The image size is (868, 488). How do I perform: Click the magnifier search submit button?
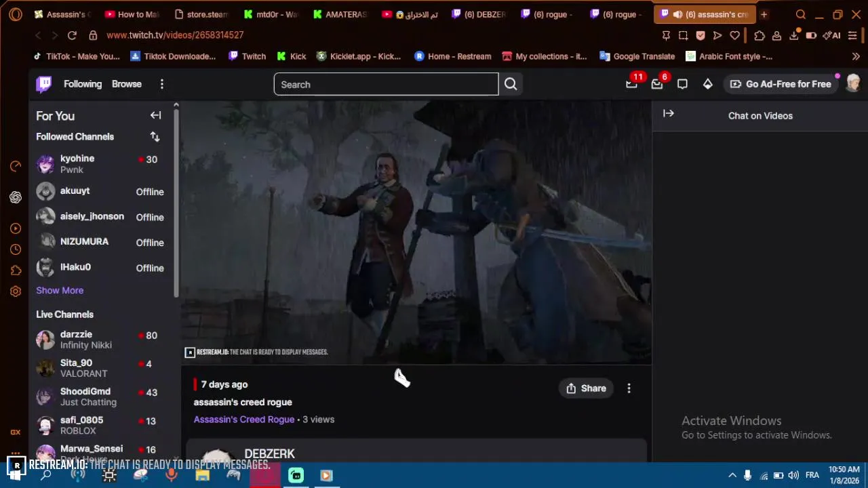click(511, 84)
